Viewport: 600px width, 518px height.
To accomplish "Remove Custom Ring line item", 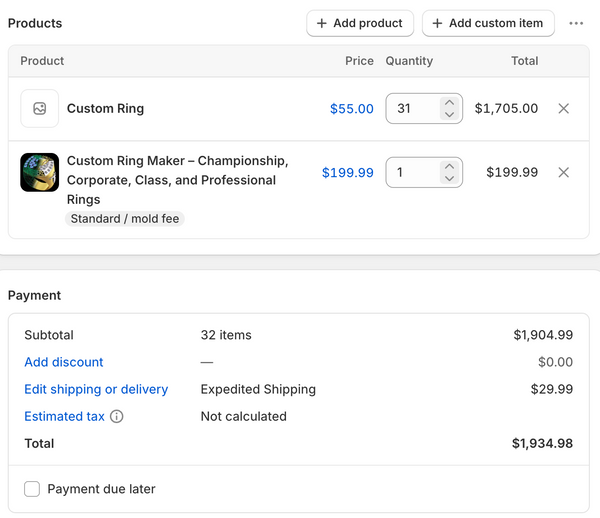I will point(563,109).
